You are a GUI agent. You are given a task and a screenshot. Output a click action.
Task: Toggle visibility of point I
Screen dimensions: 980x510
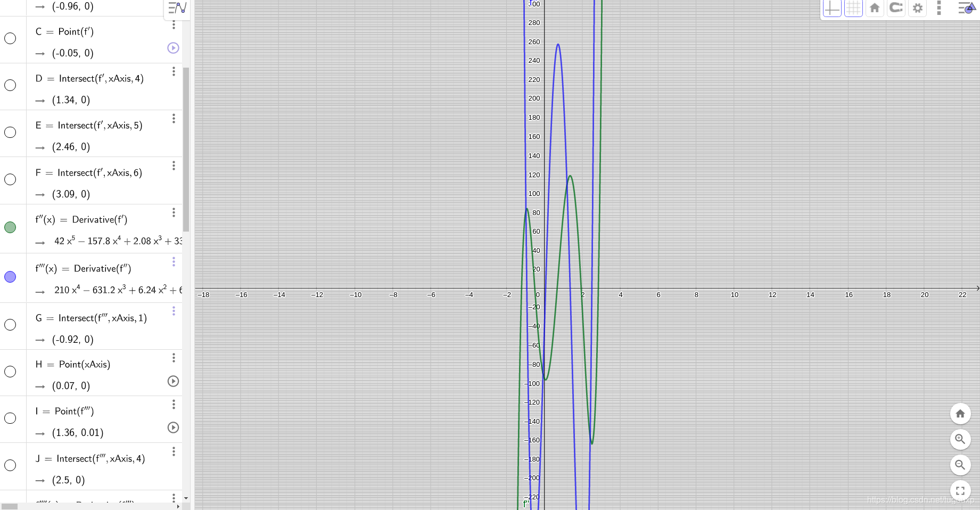(10, 418)
